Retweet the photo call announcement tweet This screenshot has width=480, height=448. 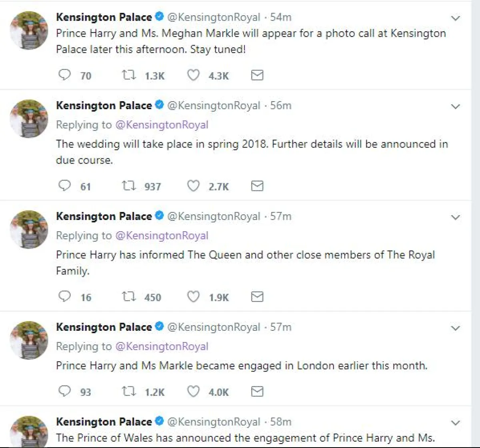129,75
